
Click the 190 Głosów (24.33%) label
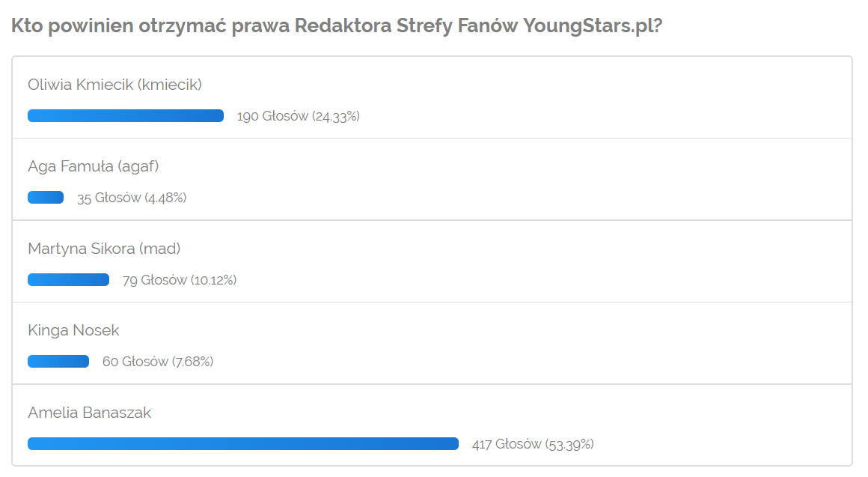(x=299, y=116)
